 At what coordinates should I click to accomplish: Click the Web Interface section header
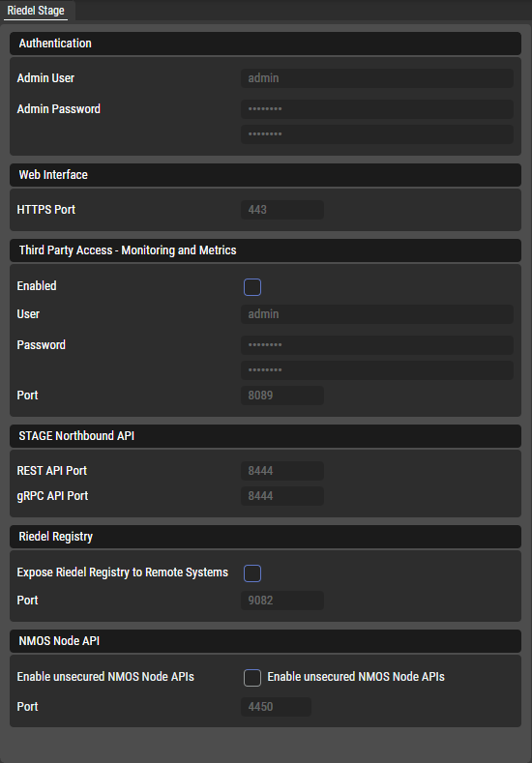(265, 175)
